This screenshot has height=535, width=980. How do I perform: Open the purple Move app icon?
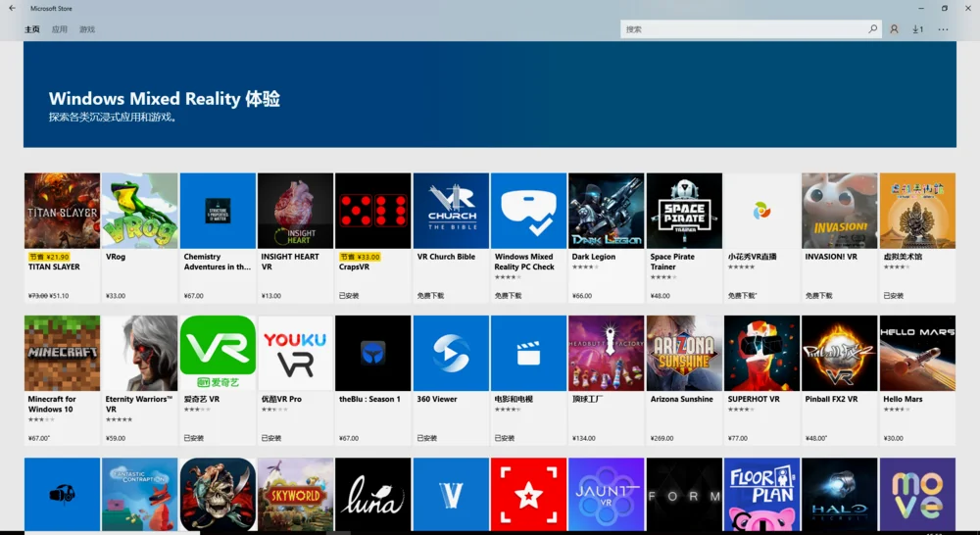[x=917, y=495]
